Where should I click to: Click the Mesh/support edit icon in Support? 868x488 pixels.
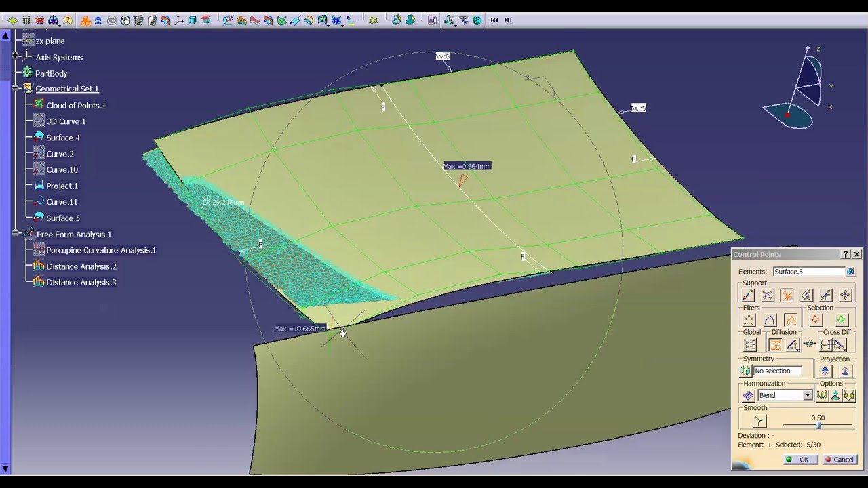tap(767, 295)
